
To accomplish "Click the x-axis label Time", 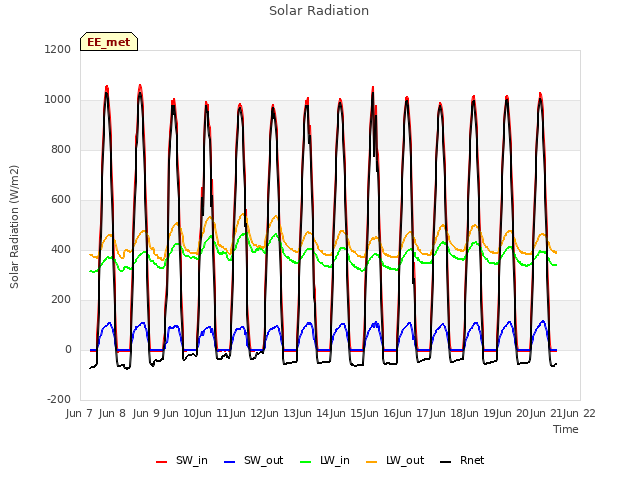I will [566, 429].
